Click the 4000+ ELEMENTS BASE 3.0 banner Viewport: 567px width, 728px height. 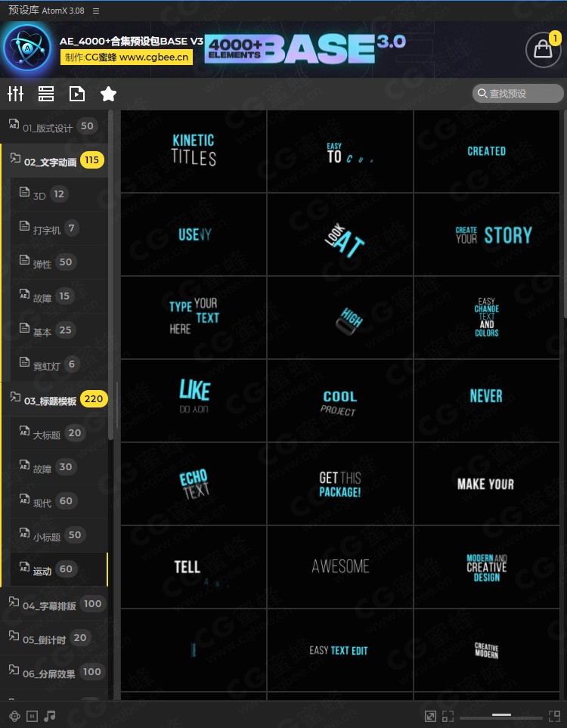305,48
